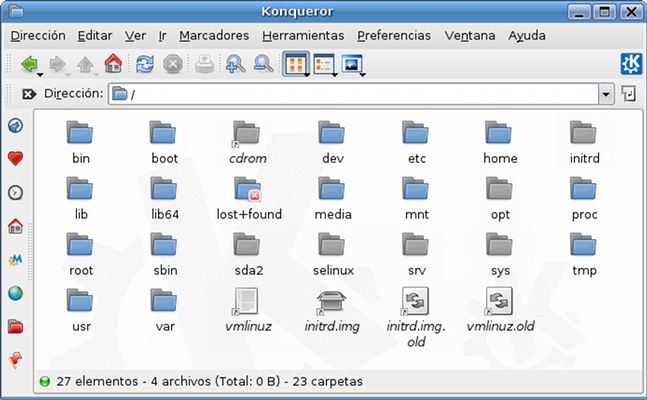Screen dimensions: 647x400
Task: Select the sda2 folder
Action: coord(248,255)
